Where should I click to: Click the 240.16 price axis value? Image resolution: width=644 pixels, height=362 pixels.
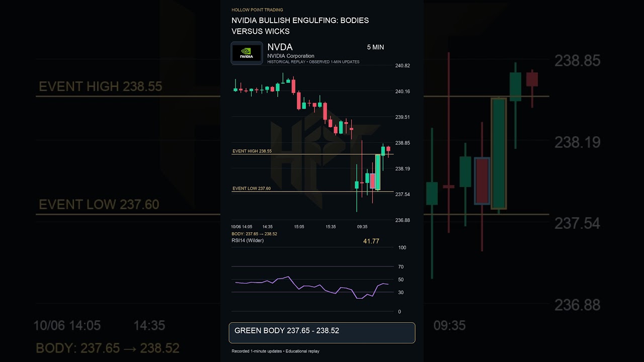(403, 92)
